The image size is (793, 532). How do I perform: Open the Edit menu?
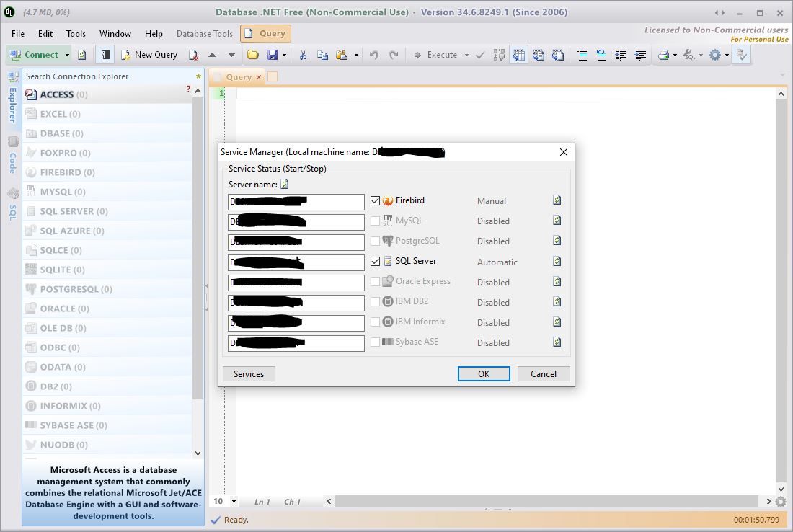point(45,33)
